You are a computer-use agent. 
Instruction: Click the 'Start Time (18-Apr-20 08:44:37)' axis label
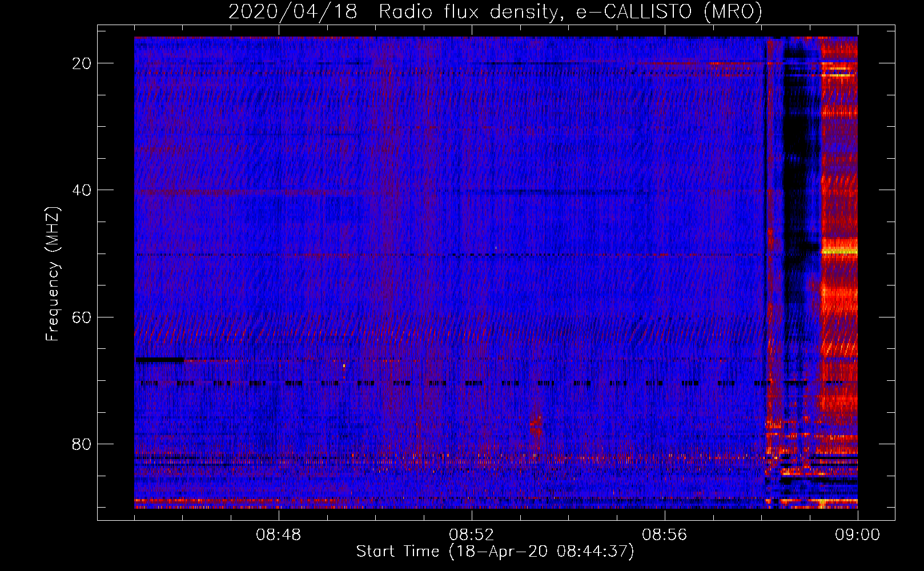pyautogui.click(x=495, y=552)
